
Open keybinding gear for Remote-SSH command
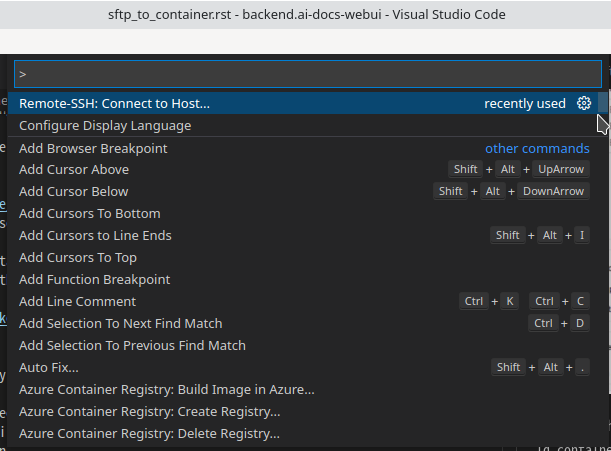[x=584, y=103]
